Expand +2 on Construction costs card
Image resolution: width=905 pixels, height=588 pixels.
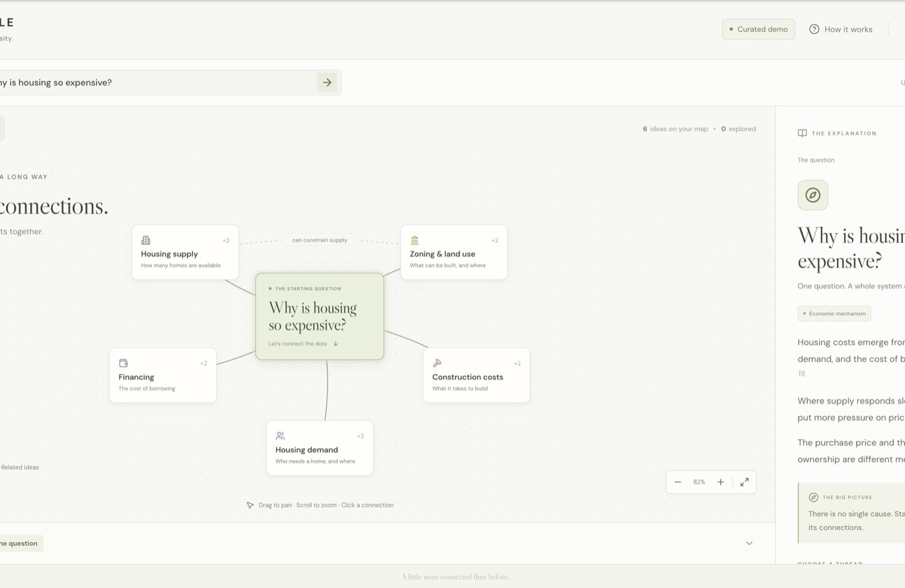coord(517,363)
